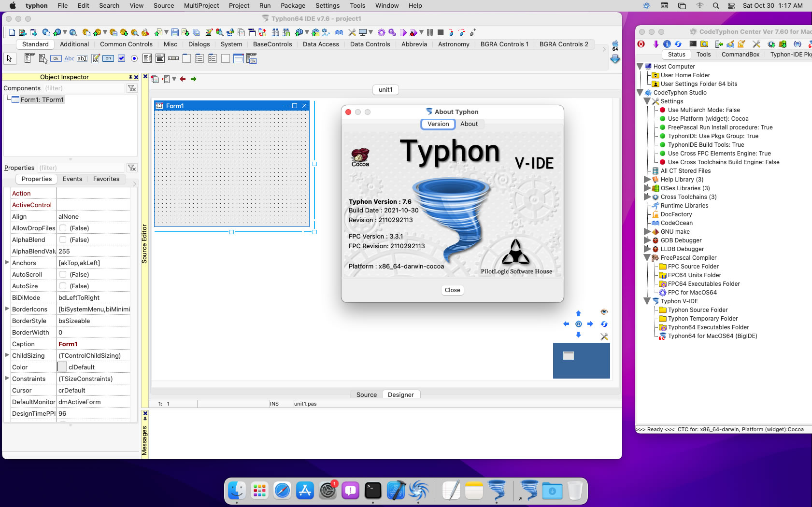Expand the BorderIcons property
The image size is (812, 507).
point(7,309)
